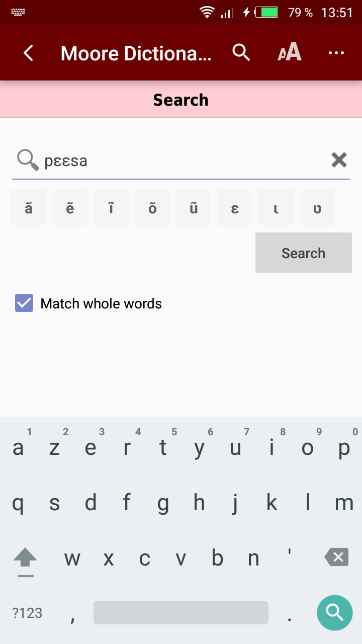Uncheck Match whole words checkbox
Screen dimensions: 362x644
tap(24, 303)
